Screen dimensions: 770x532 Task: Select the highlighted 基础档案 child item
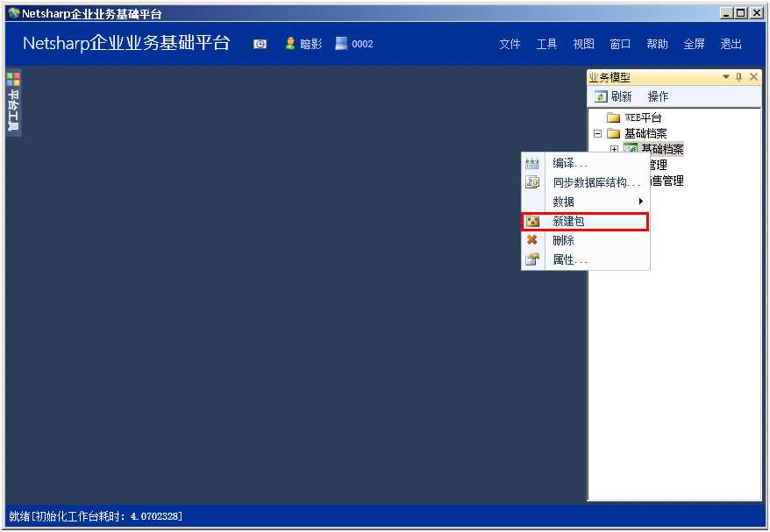pos(662,149)
